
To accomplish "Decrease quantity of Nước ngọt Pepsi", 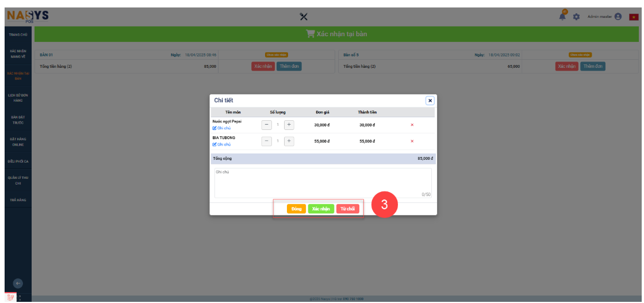I will click(x=266, y=125).
